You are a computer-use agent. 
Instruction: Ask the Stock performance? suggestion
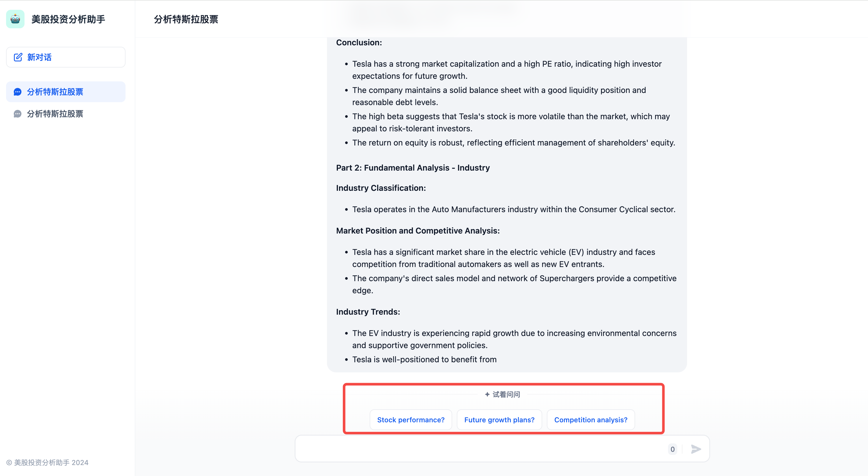tap(411, 420)
